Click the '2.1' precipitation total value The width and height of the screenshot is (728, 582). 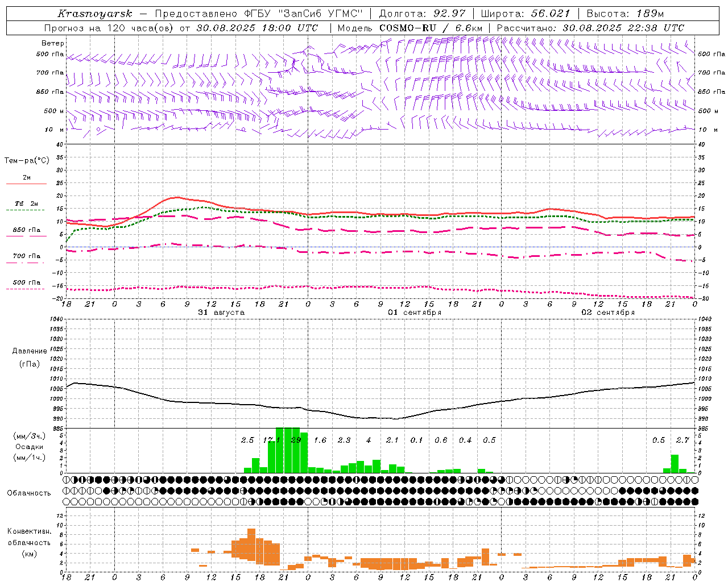pos(392,440)
